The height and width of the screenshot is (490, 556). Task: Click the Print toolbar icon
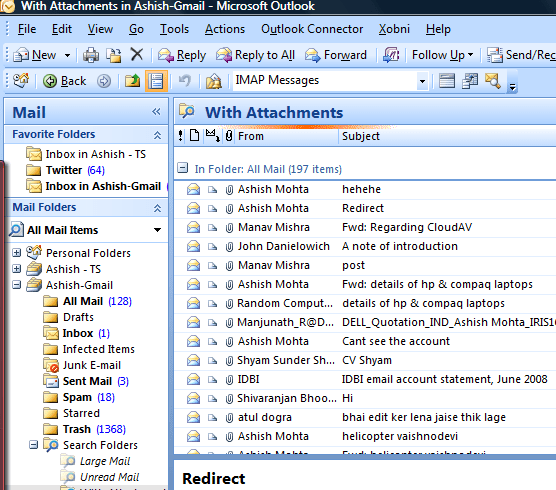coord(91,55)
